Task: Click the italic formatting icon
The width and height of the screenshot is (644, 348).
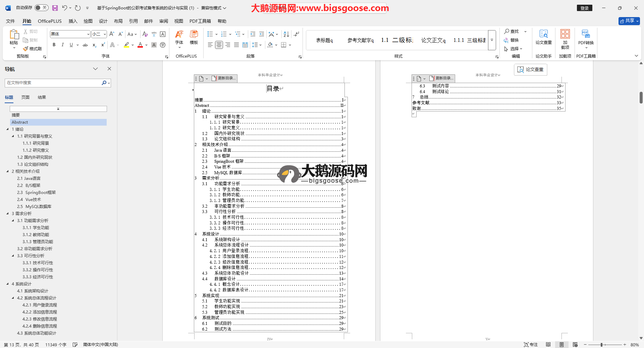Action: pos(62,45)
